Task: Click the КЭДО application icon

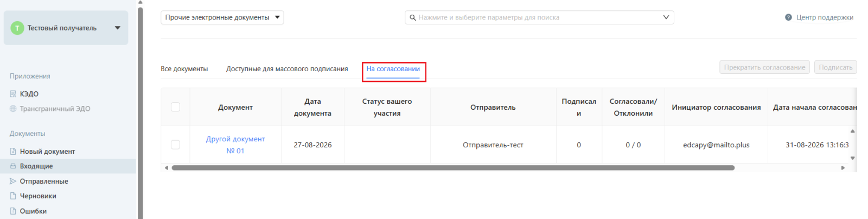Action: point(13,94)
